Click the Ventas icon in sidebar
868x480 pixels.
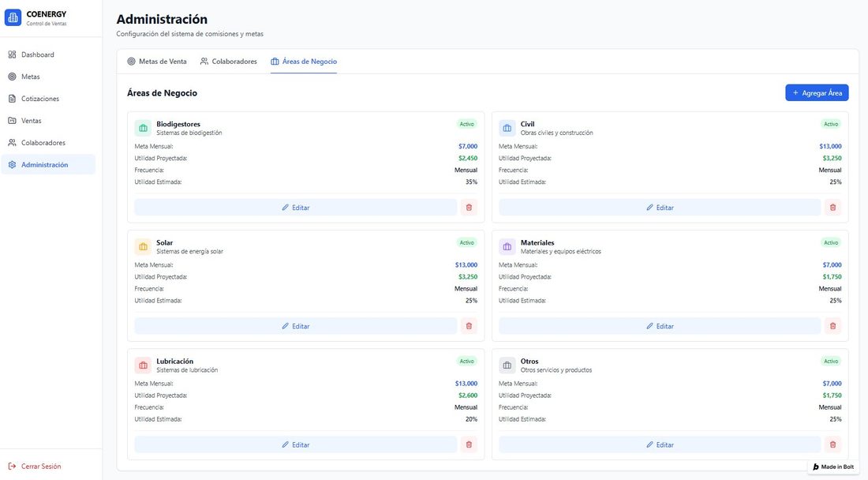(x=12, y=121)
